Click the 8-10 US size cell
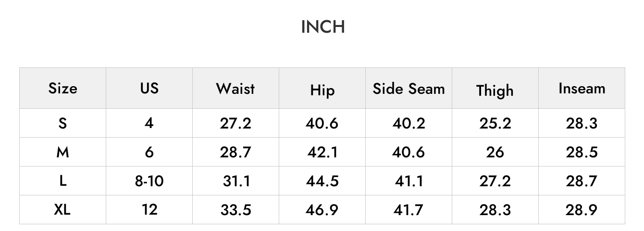This screenshot has height=231, width=644. point(149,181)
